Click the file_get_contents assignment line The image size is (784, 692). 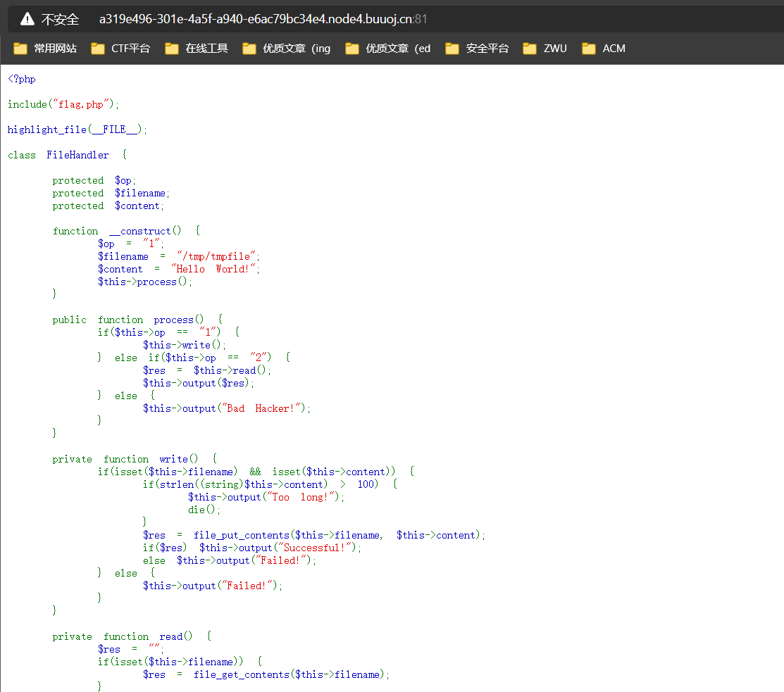266,674
